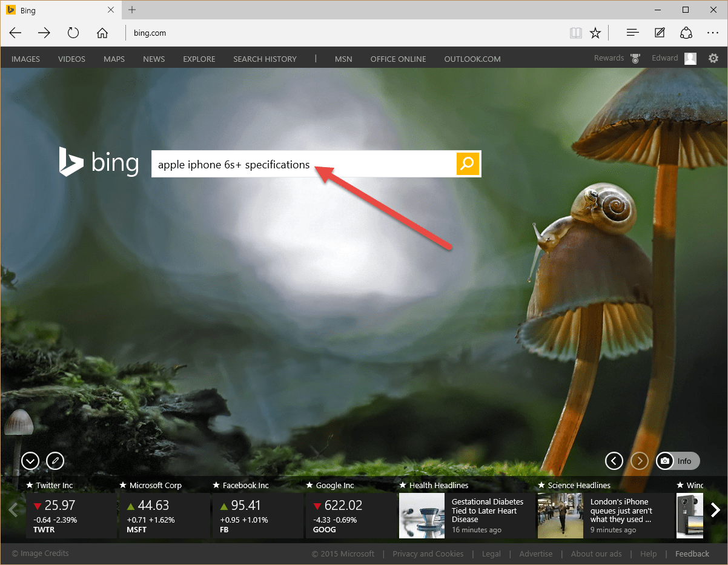Open Edward's profile picture
The height and width of the screenshot is (565, 728).
[x=690, y=58]
